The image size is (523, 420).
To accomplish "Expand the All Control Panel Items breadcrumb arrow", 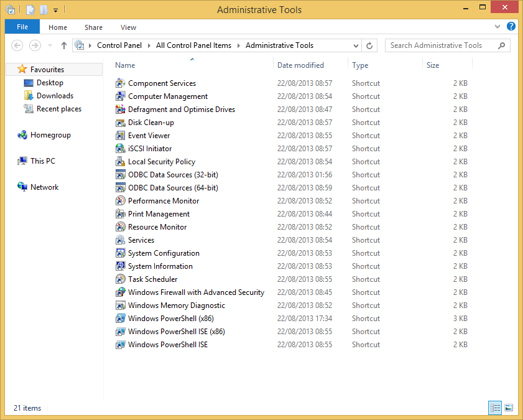I will [x=238, y=45].
